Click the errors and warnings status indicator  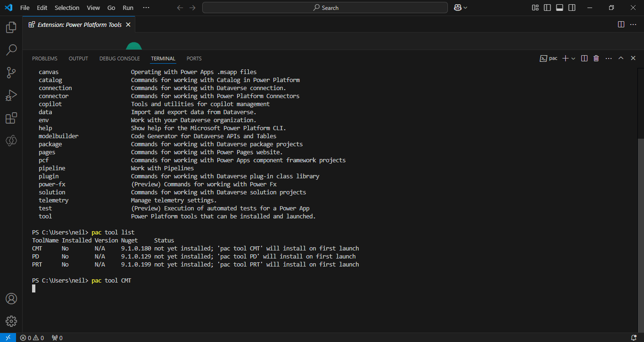pyautogui.click(x=32, y=338)
